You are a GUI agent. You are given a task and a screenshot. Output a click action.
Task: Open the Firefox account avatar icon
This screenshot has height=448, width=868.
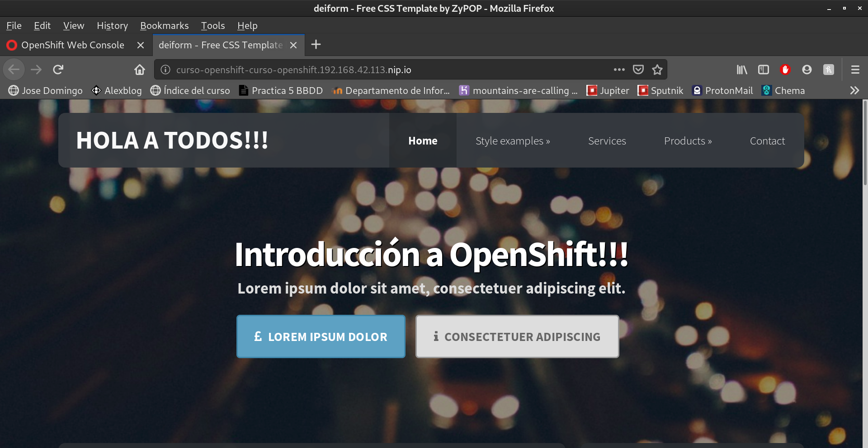click(807, 70)
